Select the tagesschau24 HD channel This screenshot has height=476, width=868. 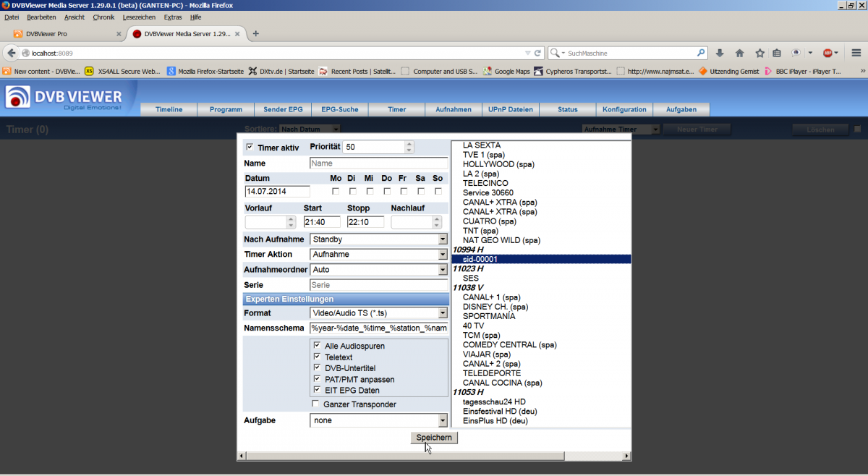[x=494, y=402]
